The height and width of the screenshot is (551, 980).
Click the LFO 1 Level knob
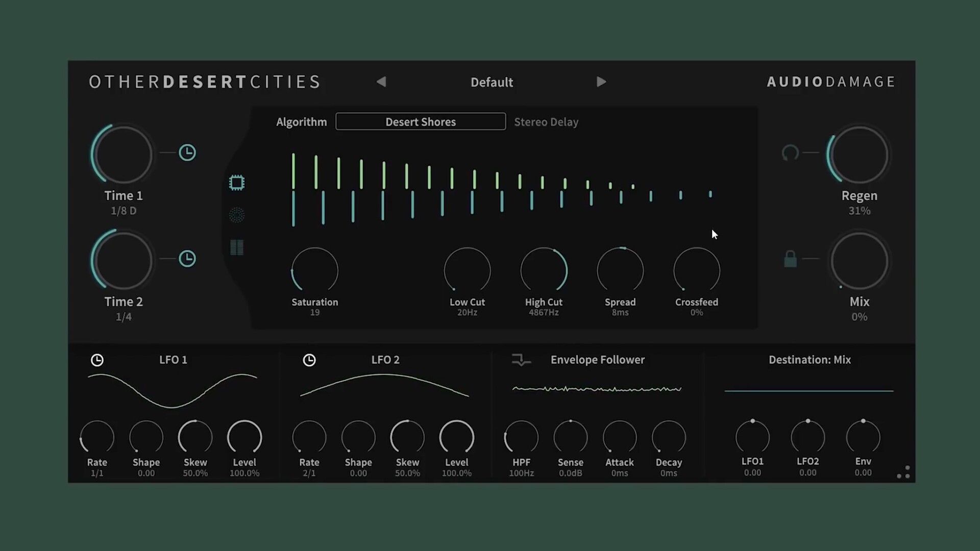pos(244,437)
